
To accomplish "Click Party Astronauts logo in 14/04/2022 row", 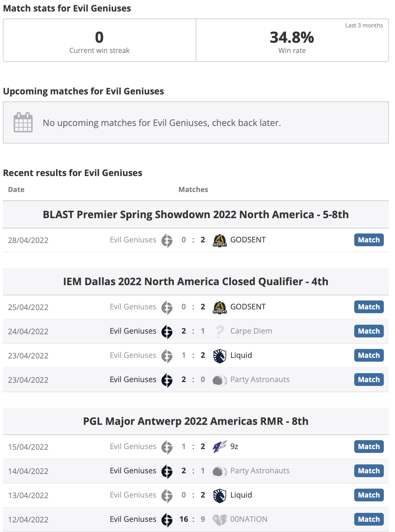I will pyautogui.click(x=219, y=471).
